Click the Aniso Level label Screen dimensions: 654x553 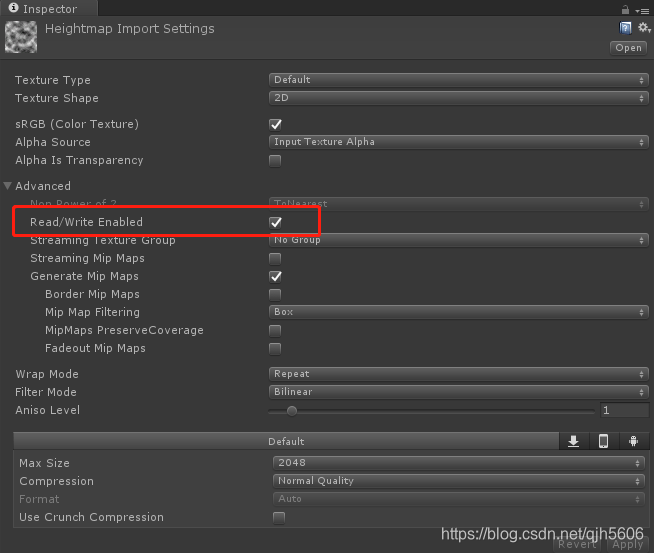point(48,410)
